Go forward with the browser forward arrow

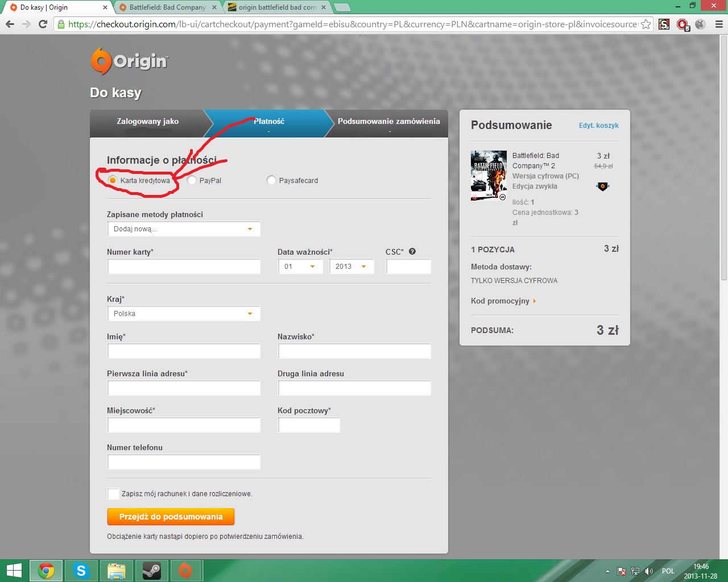click(x=26, y=24)
